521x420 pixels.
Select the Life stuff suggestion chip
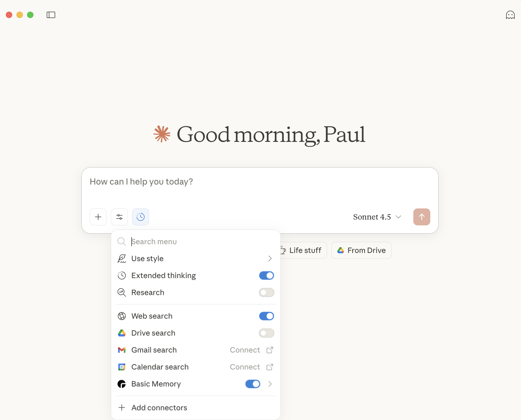pyautogui.click(x=305, y=250)
